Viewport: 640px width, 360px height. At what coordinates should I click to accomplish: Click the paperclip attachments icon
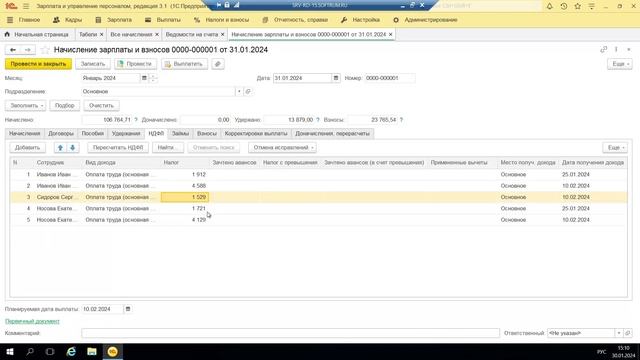click(x=218, y=64)
